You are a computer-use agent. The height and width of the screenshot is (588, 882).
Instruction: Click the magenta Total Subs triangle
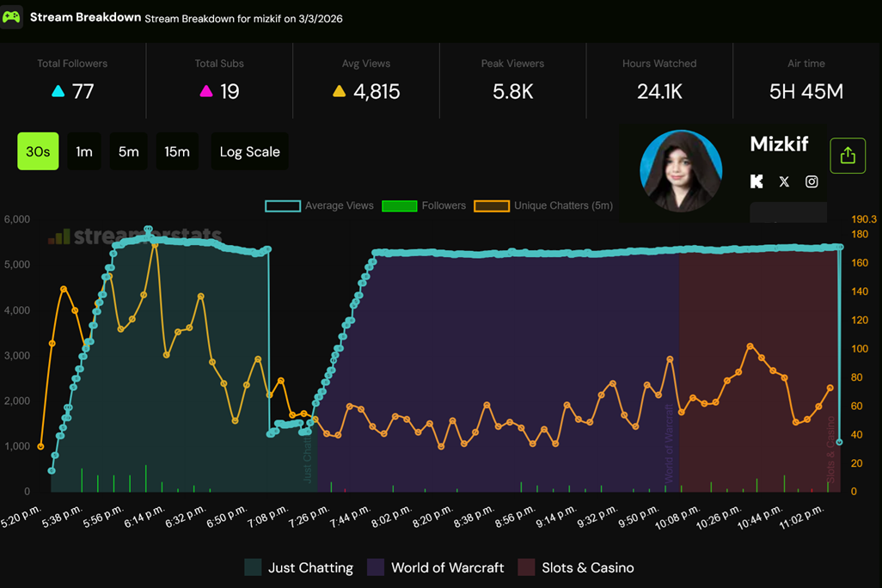point(205,91)
